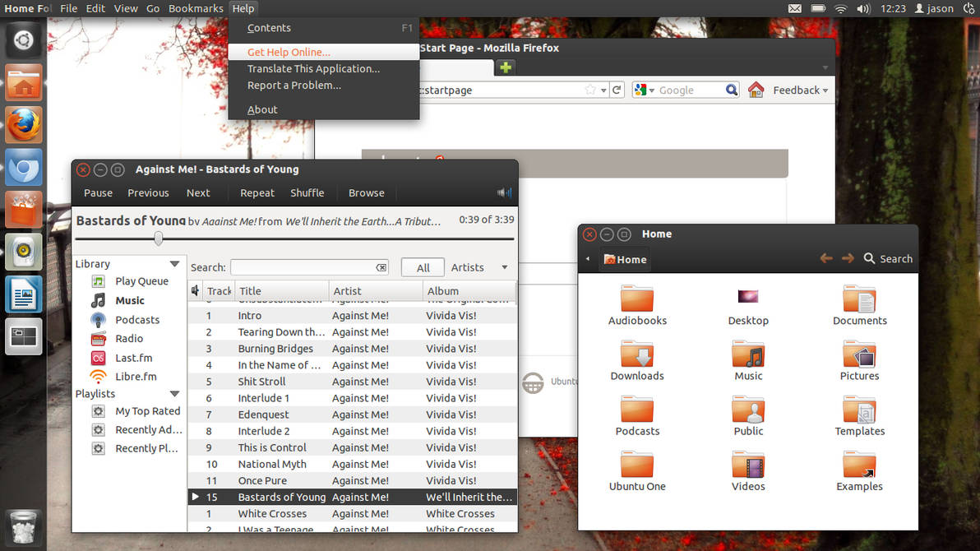Open Rhythmbox speaker icon in launcher
This screenshot has height=551, width=980.
(23, 252)
